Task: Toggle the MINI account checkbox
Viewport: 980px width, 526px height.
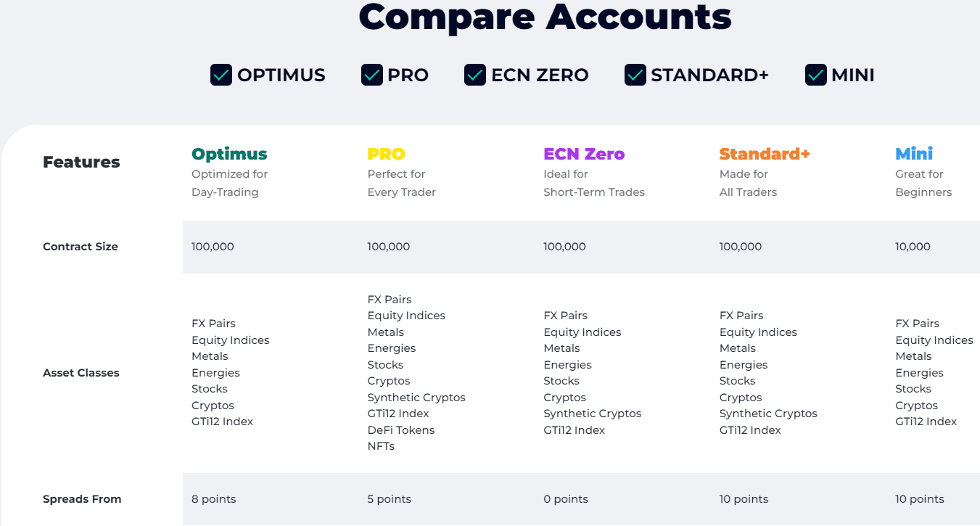Action: pos(816,75)
